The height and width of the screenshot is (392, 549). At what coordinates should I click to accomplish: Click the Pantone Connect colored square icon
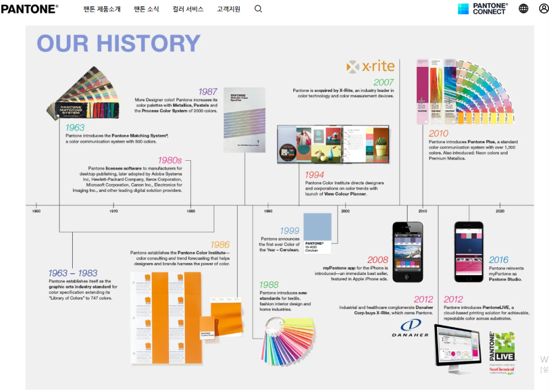coord(463,9)
